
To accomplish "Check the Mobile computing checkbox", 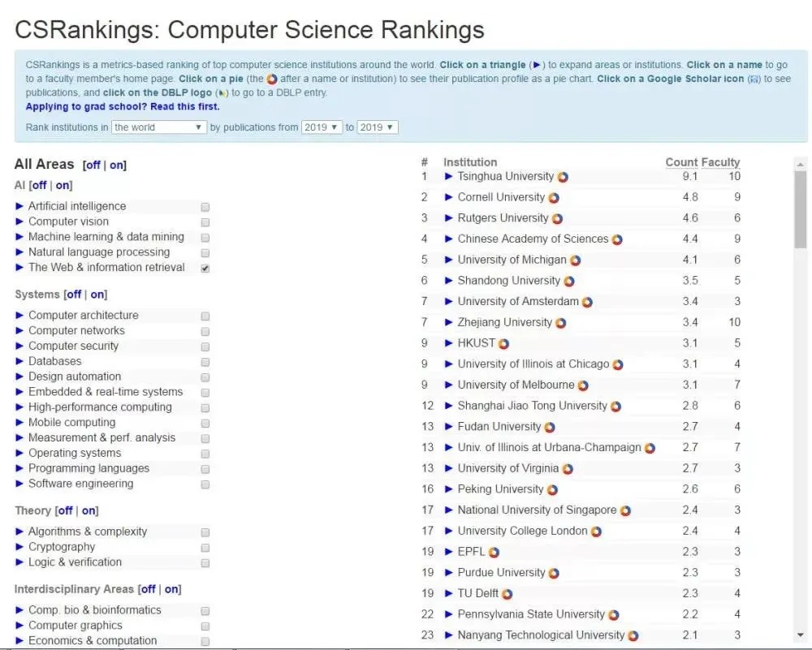I will [205, 424].
